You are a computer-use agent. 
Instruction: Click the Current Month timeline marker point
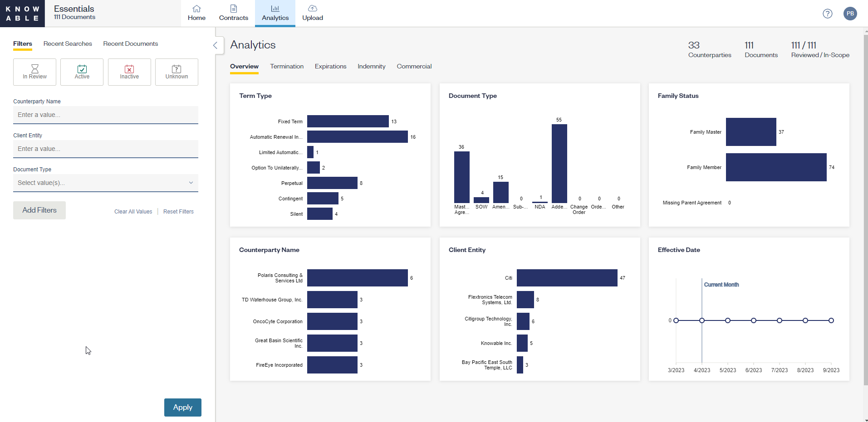(x=702, y=320)
